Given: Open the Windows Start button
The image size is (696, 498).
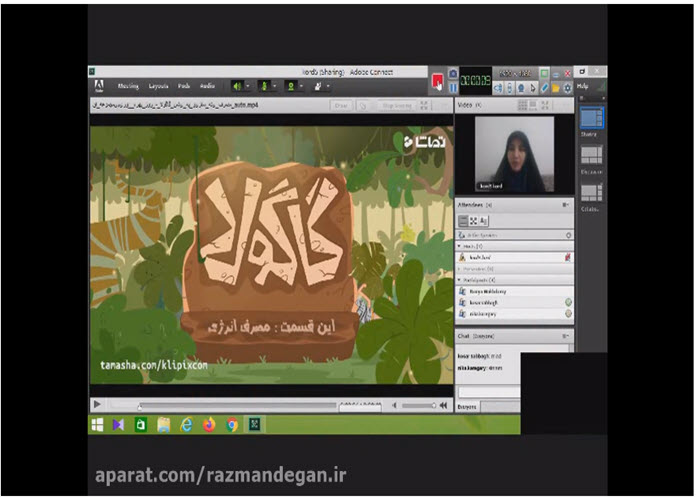Looking at the screenshot, I should 97,425.
